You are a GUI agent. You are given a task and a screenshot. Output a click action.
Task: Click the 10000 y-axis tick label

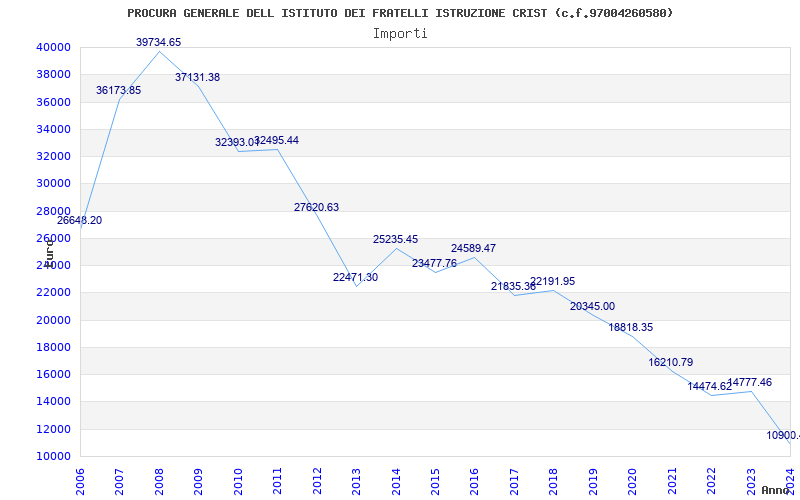(x=53, y=456)
